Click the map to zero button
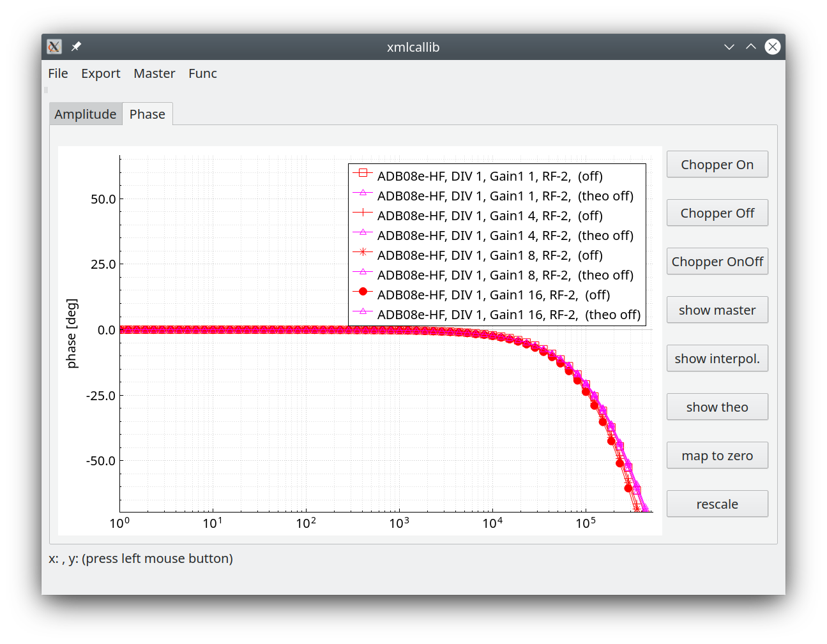 coord(717,456)
